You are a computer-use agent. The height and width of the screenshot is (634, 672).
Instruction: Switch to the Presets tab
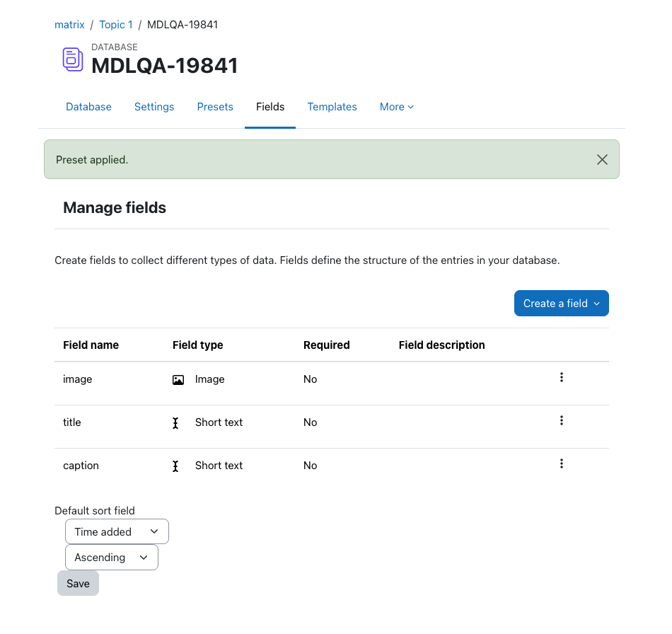(215, 107)
